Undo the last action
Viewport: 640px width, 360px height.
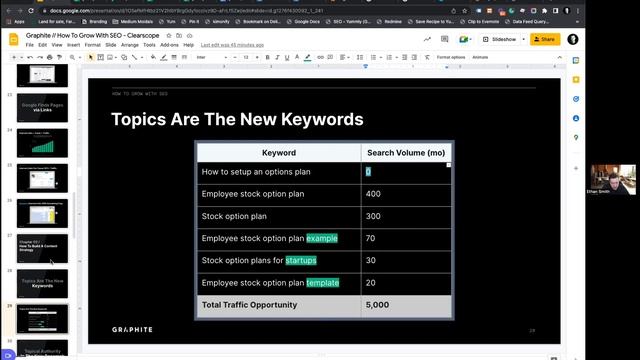point(30,58)
